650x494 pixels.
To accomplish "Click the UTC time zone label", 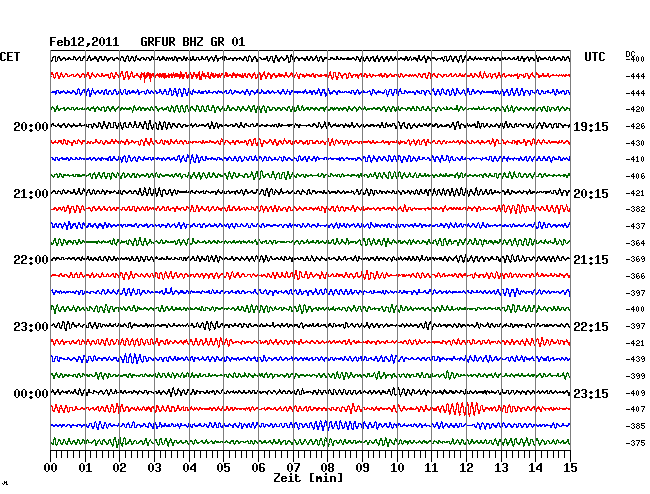I will 595,57.
